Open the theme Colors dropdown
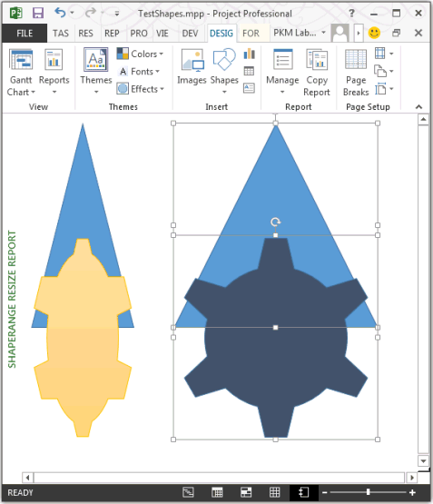Screen dimensions: 433x504 pos(140,54)
